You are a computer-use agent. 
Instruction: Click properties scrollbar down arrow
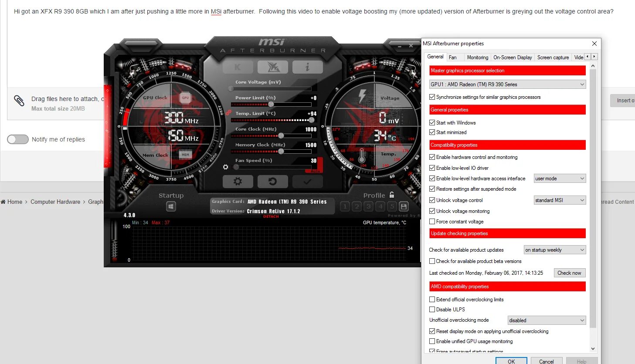pyautogui.click(x=593, y=348)
